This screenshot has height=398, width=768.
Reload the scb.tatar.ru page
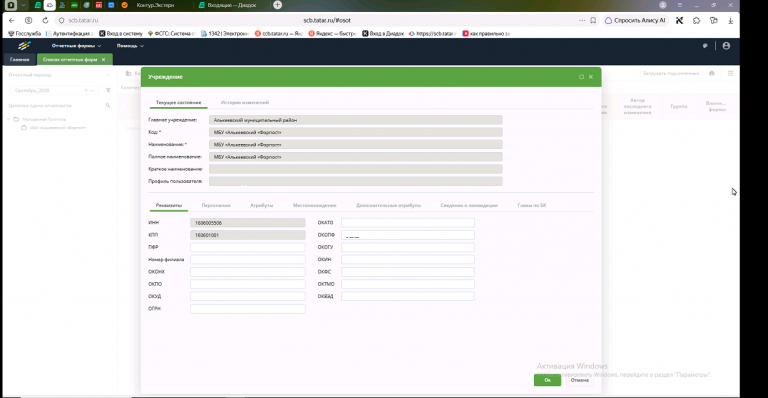pyautogui.click(x=45, y=21)
